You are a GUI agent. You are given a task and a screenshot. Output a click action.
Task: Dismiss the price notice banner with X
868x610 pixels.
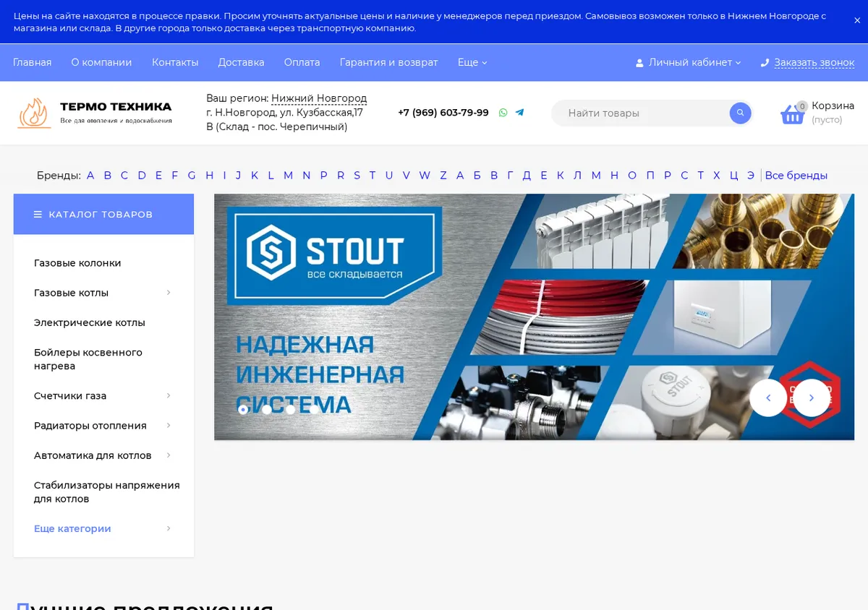(857, 21)
